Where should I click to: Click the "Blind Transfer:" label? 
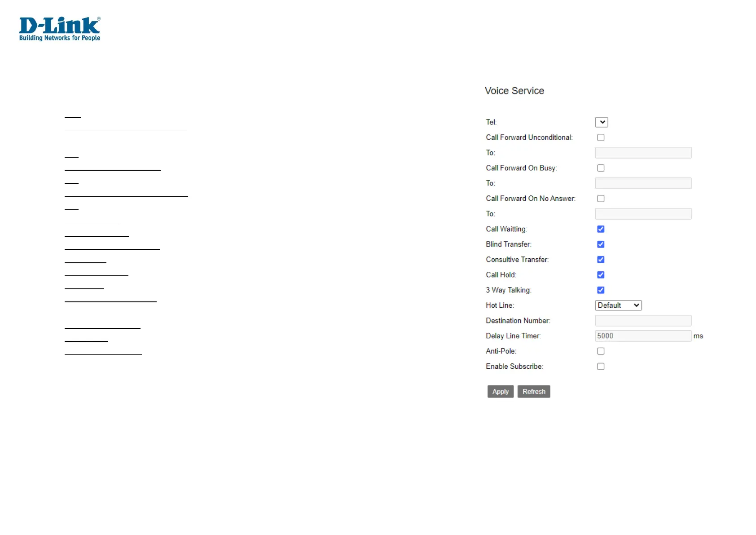point(509,244)
